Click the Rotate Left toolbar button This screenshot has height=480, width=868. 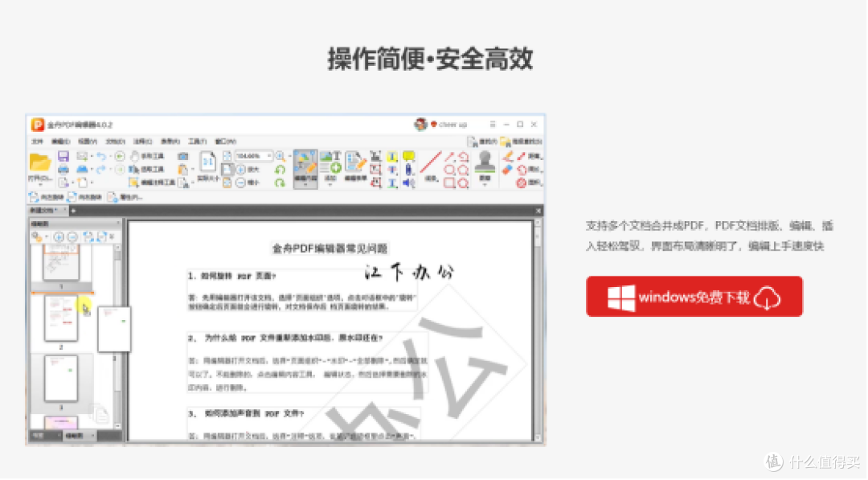(47, 197)
